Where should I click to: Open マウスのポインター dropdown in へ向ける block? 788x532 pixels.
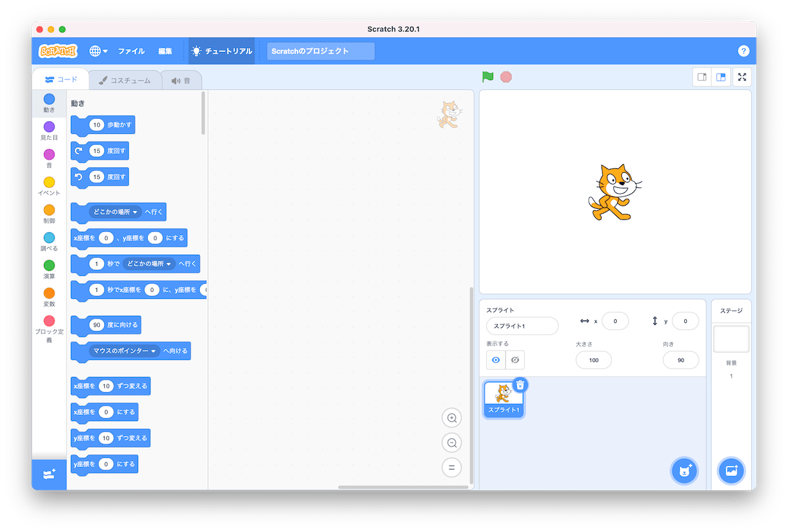tap(124, 351)
